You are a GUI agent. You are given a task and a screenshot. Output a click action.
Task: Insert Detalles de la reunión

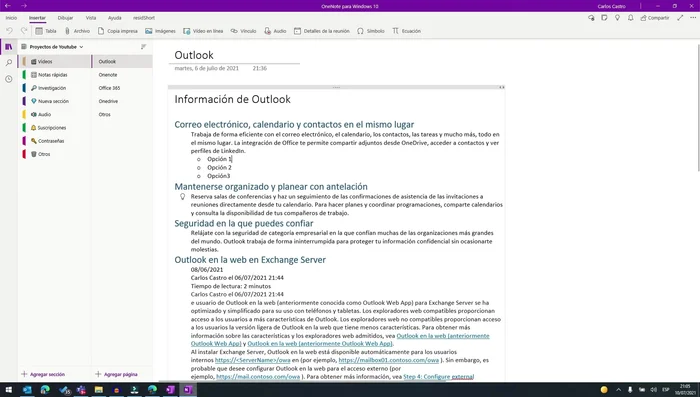pos(322,31)
